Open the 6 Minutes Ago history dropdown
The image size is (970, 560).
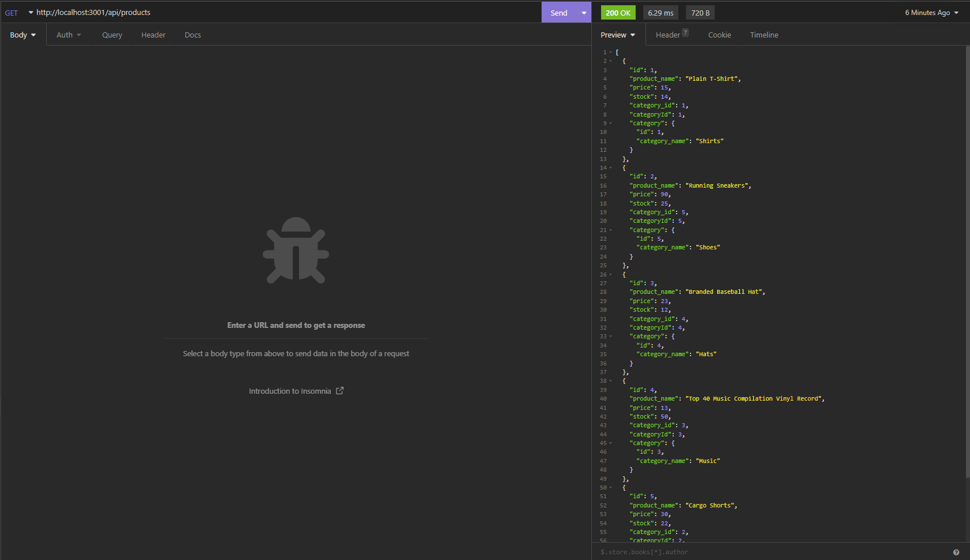pos(931,13)
